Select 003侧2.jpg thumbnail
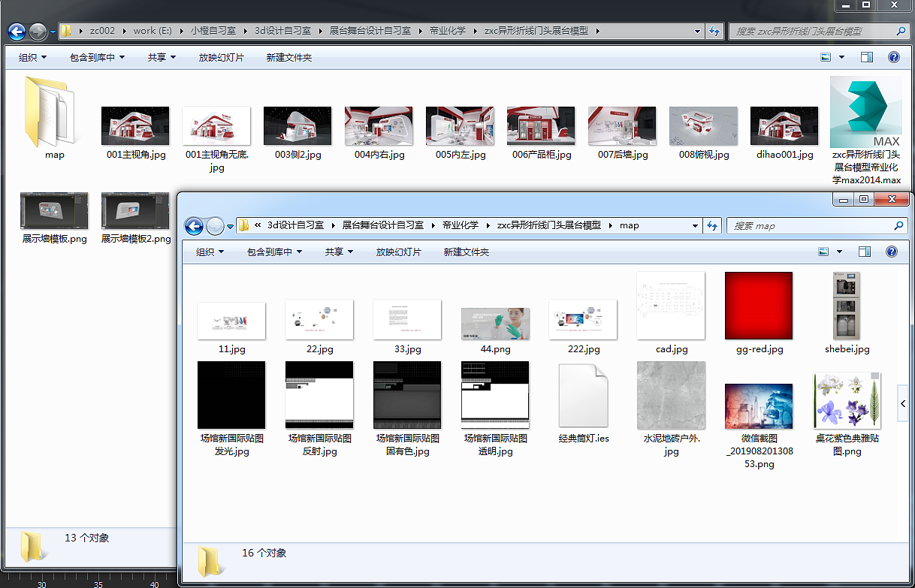The image size is (915, 588). (x=297, y=125)
